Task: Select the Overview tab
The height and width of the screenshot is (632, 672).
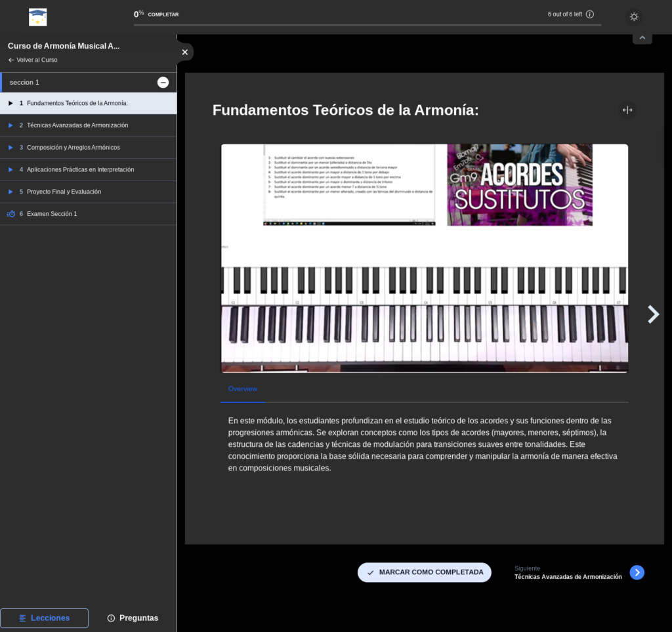Action: (x=243, y=389)
